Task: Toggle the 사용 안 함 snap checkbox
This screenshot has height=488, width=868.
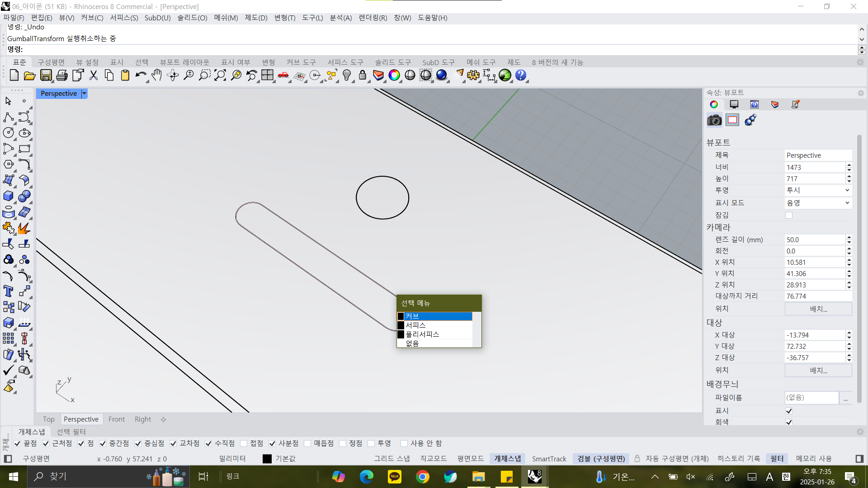Action: [x=404, y=444]
